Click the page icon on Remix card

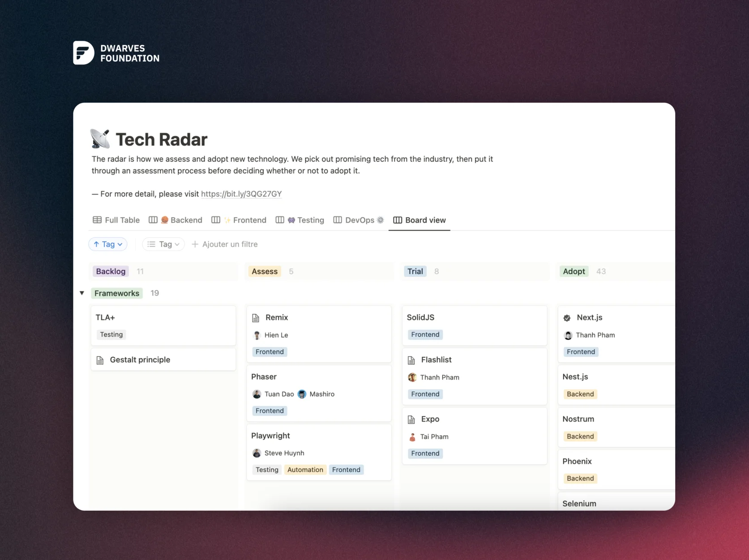256,318
